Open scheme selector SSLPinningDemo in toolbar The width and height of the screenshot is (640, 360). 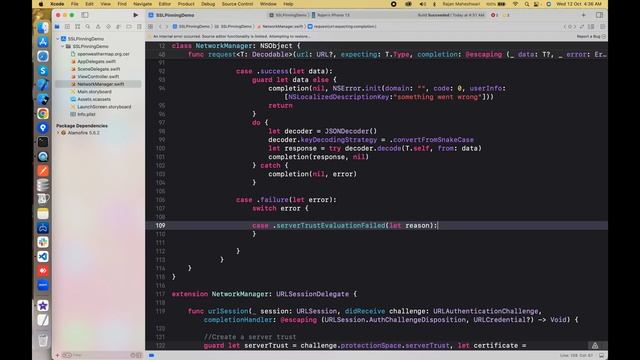click(288, 15)
